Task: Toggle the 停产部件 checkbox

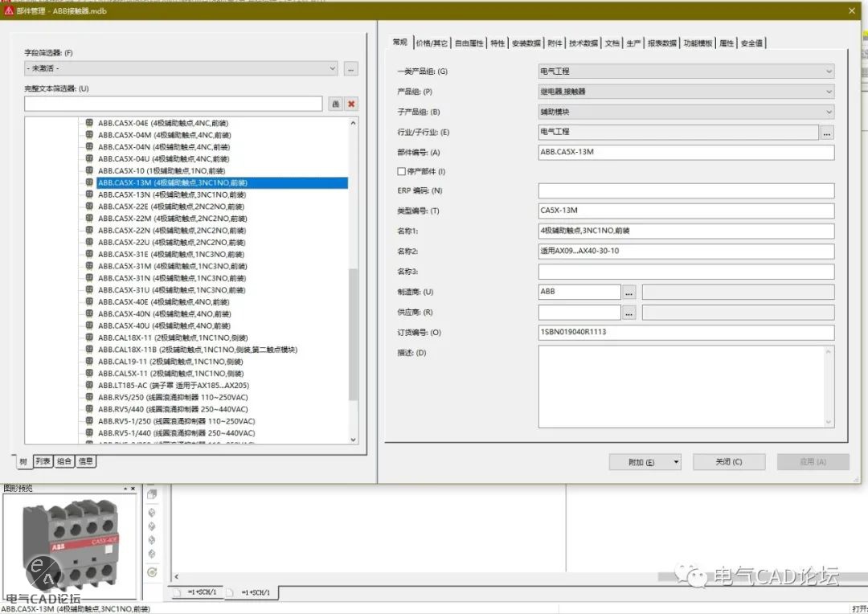Action: point(401,172)
